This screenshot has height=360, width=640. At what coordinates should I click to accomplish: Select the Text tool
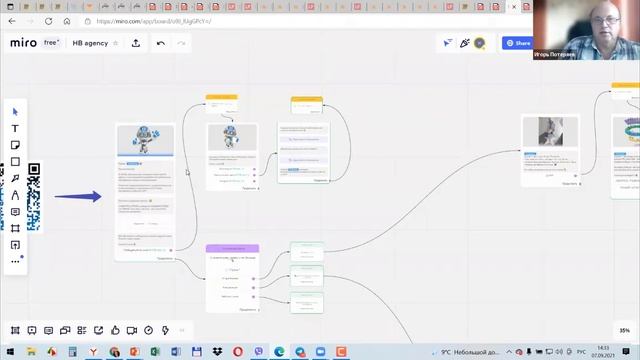pos(15,129)
